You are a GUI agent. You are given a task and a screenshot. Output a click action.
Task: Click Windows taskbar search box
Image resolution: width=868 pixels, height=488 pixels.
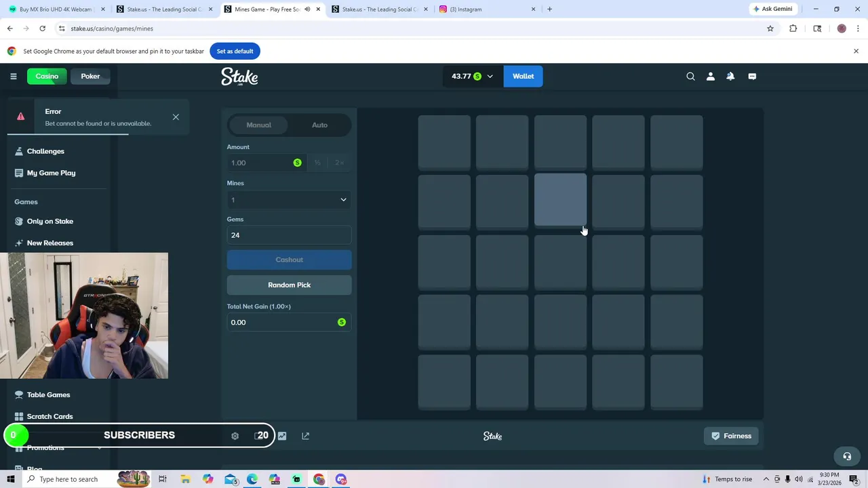68,479
